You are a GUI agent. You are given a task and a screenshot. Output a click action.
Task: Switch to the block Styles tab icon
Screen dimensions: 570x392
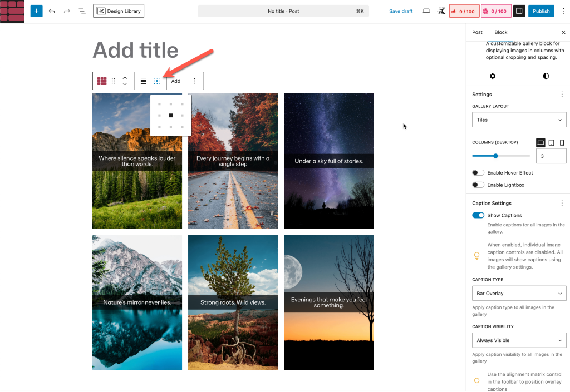pos(546,76)
